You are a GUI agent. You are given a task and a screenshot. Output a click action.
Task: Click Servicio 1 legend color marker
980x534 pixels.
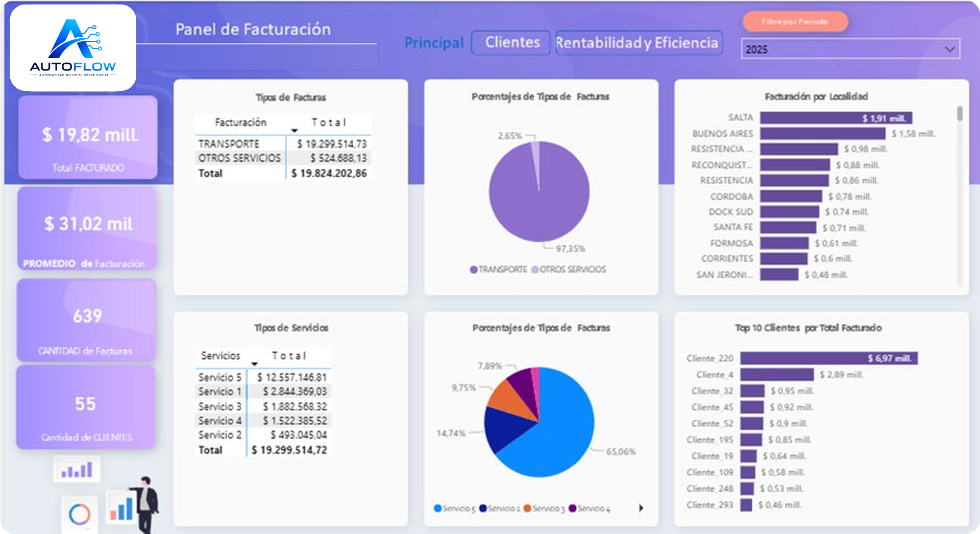coord(483,508)
